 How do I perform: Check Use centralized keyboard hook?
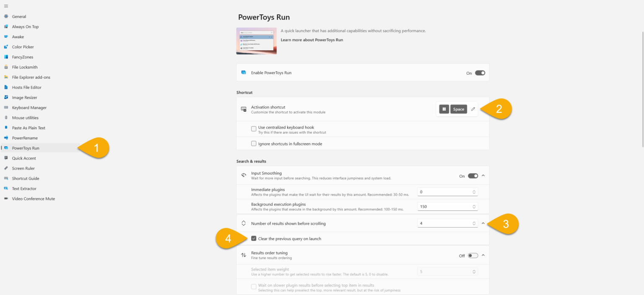(x=254, y=129)
